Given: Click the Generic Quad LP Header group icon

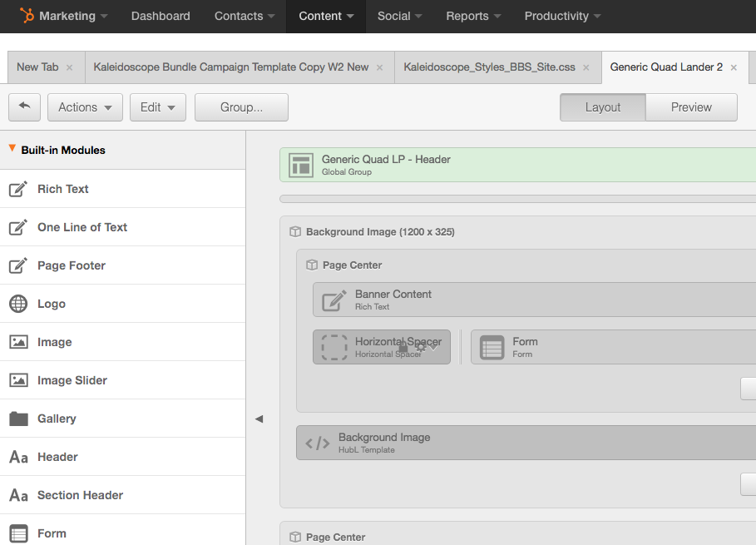Looking at the screenshot, I should (x=300, y=165).
